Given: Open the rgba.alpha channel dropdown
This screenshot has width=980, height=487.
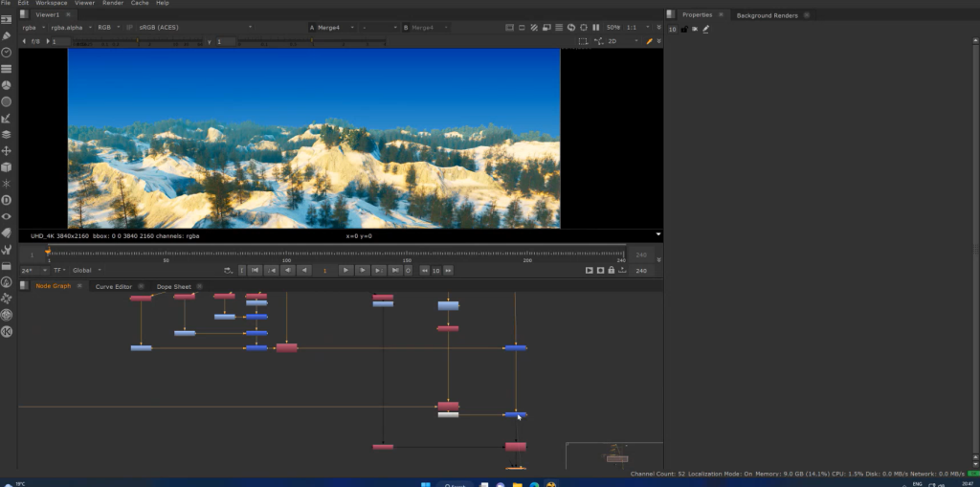Looking at the screenshot, I should [x=71, y=28].
